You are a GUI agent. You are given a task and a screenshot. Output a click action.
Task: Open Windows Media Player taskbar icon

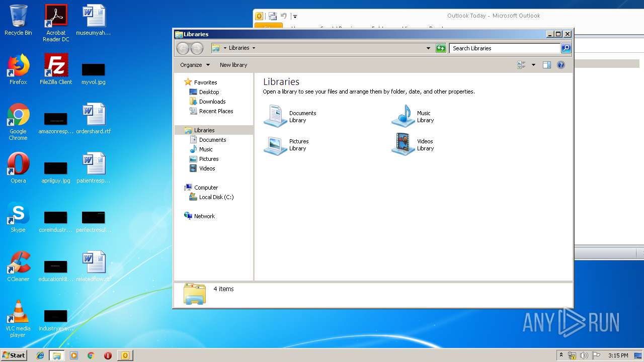tap(74, 355)
